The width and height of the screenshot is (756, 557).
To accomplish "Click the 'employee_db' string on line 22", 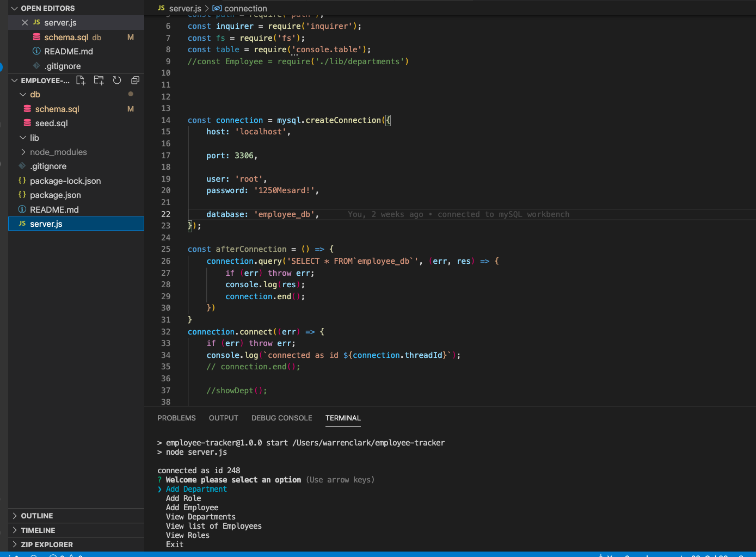I will click(284, 214).
